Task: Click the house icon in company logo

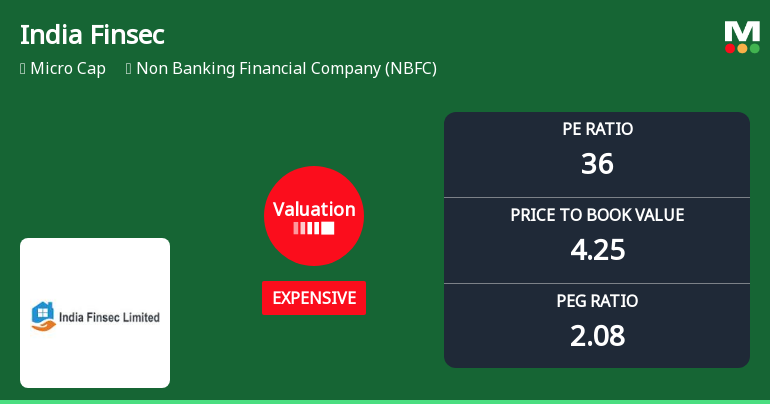Action: [x=41, y=316]
